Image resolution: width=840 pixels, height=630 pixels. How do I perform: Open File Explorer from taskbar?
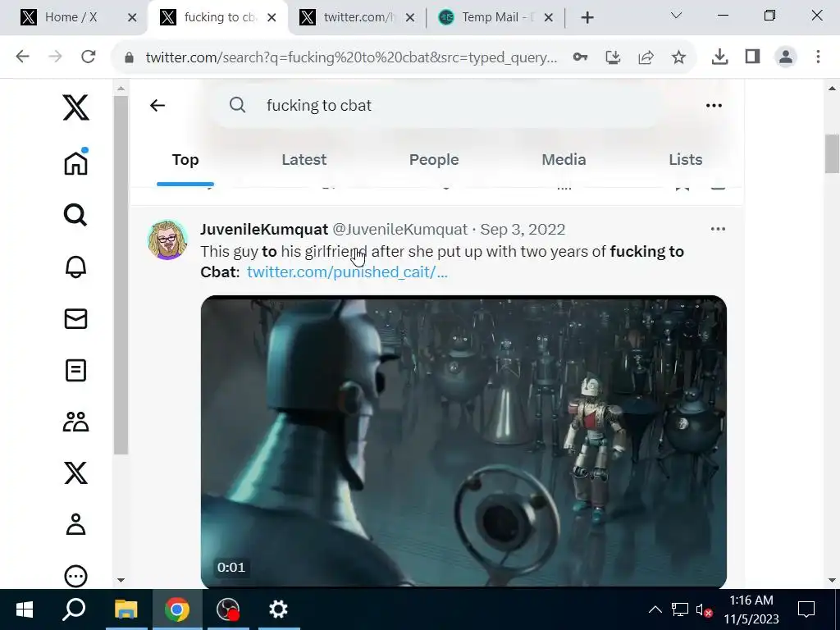click(126, 609)
